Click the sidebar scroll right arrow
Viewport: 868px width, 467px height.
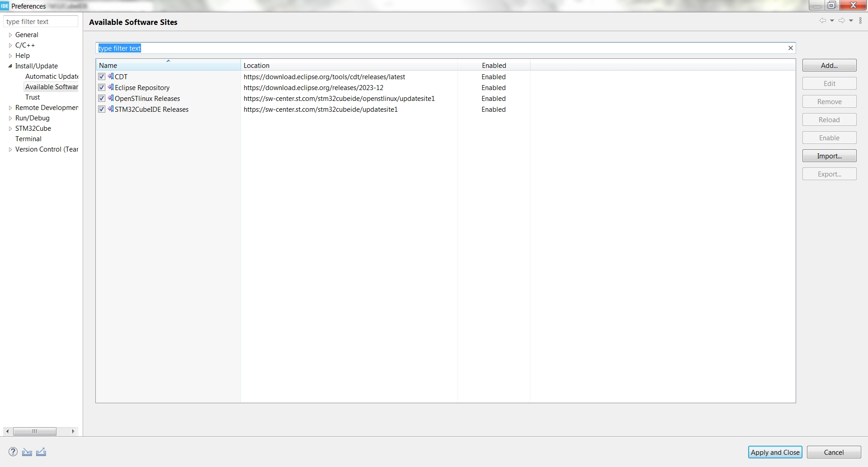[73, 431]
